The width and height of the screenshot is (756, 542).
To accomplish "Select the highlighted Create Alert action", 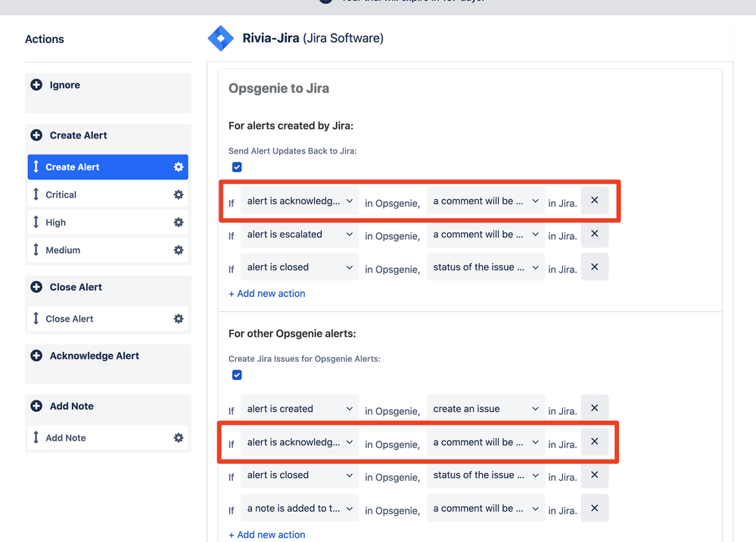I will click(x=108, y=167).
